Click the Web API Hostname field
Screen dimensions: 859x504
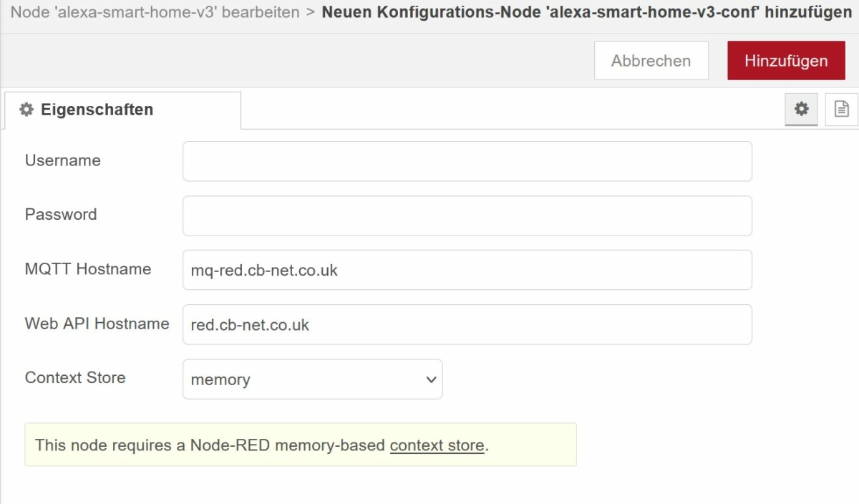(465, 324)
